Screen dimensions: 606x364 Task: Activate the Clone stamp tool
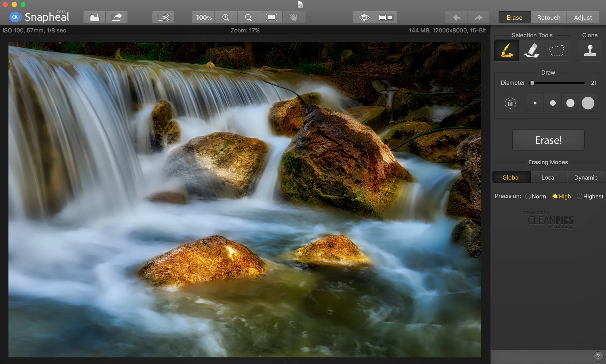click(x=590, y=50)
